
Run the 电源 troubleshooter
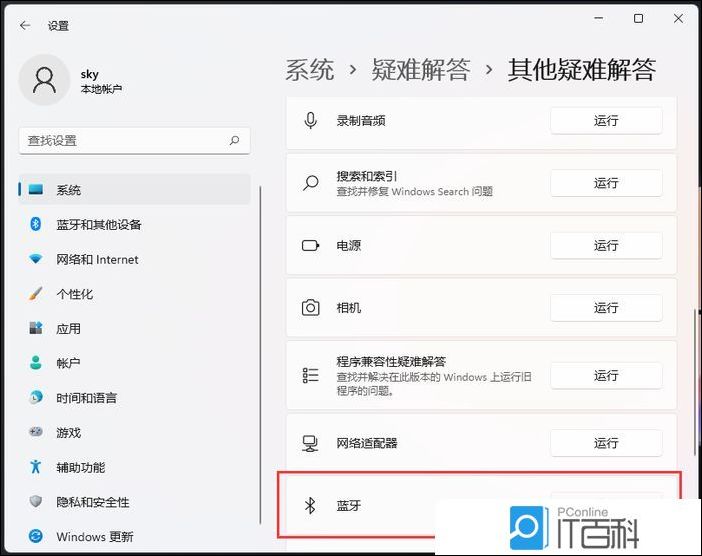[606, 245]
